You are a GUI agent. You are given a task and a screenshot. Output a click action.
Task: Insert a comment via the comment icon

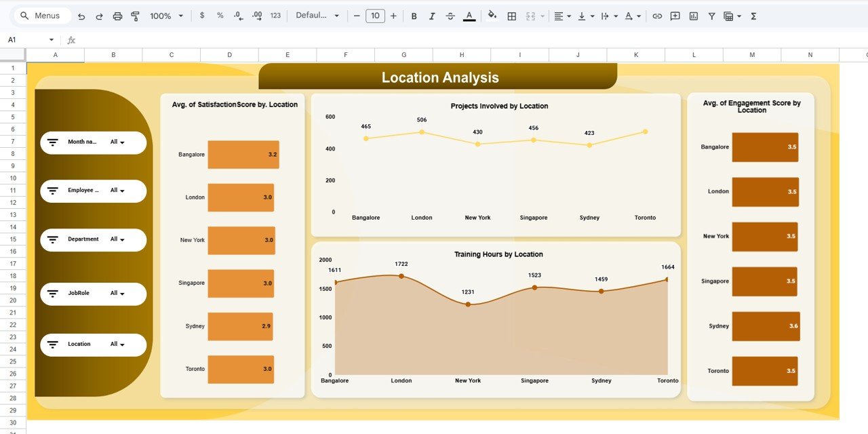coord(674,15)
